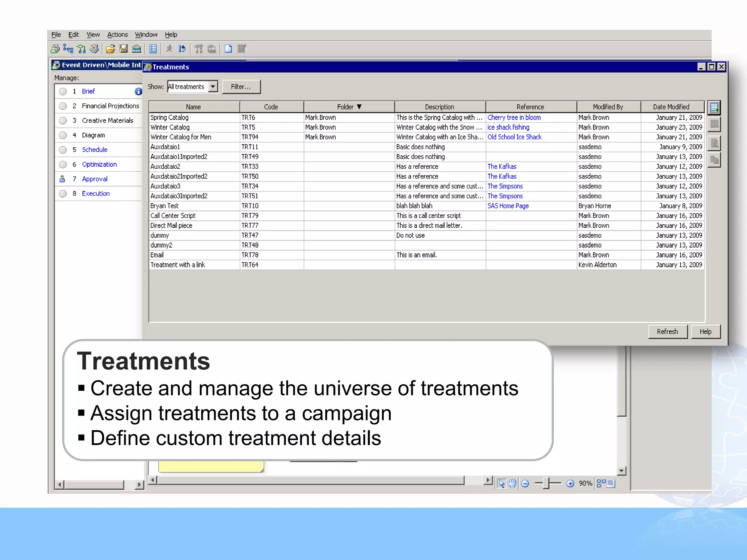Screen dimensions: 747x560
Task: Click the first toolbar icon with people and calculator
Action: point(55,49)
